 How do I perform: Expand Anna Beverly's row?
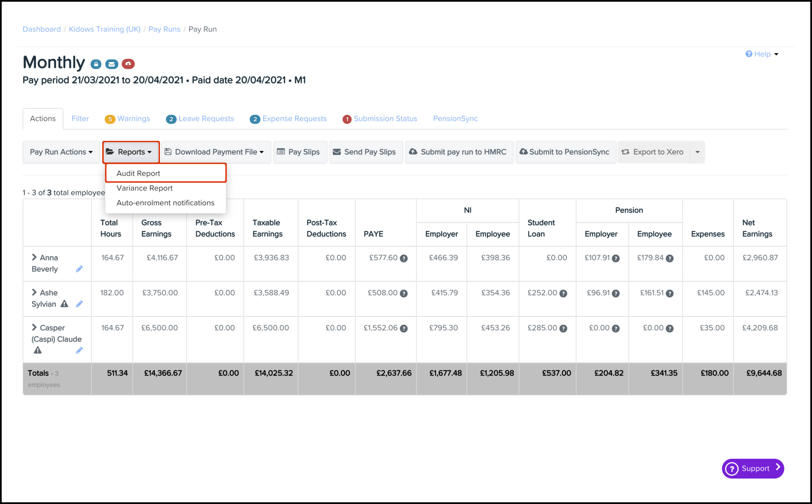34,257
